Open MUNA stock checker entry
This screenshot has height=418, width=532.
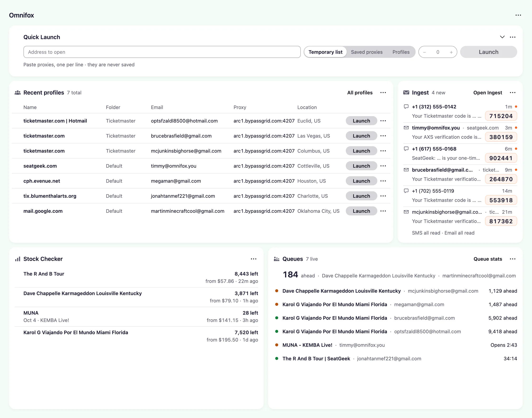(136, 317)
